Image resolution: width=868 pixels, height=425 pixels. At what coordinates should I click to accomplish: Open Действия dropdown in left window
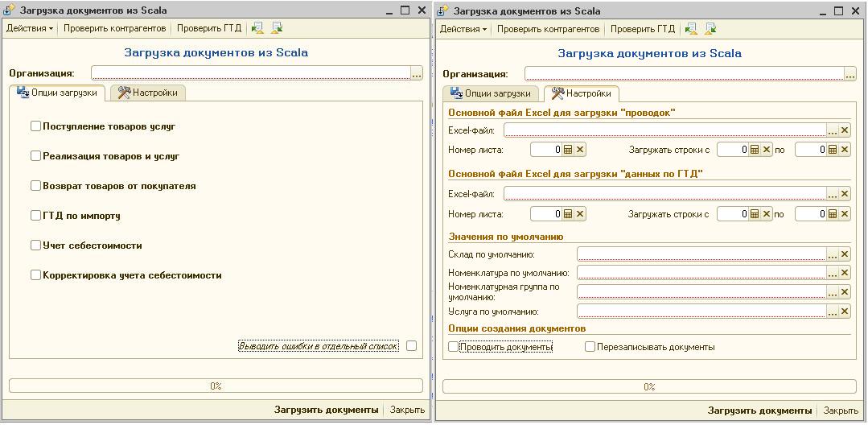pos(30,28)
